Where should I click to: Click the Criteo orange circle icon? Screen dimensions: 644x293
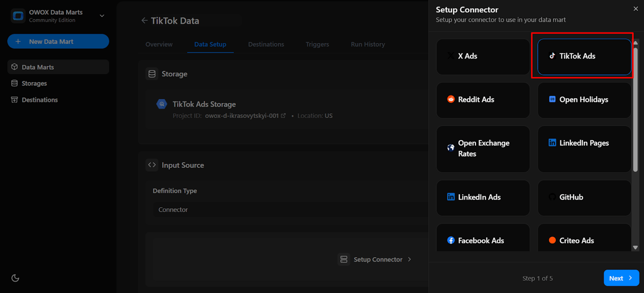(552, 240)
